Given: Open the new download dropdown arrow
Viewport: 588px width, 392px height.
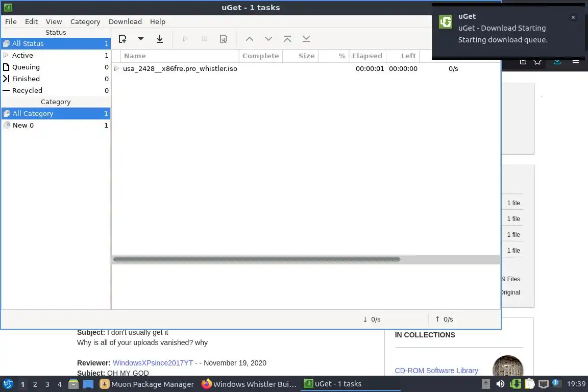Looking at the screenshot, I should (x=141, y=39).
